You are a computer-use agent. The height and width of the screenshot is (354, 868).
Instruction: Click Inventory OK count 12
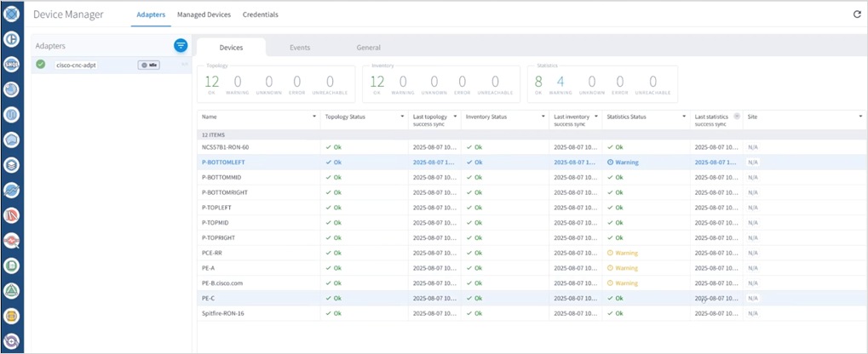click(377, 83)
